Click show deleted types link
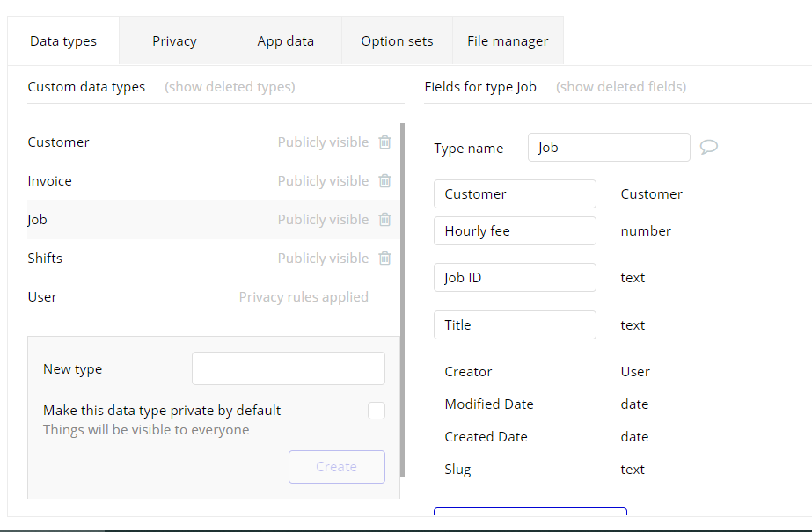The height and width of the screenshot is (532, 812). click(230, 87)
